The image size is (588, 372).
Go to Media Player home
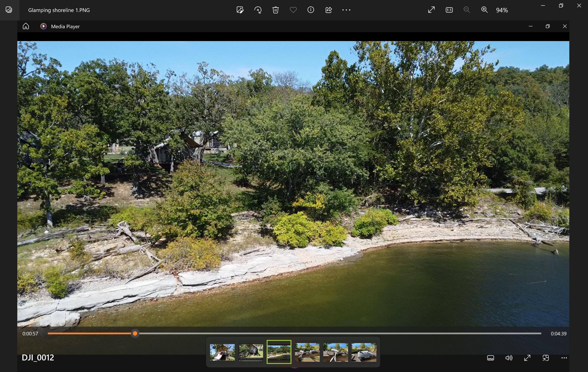tap(26, 26)
